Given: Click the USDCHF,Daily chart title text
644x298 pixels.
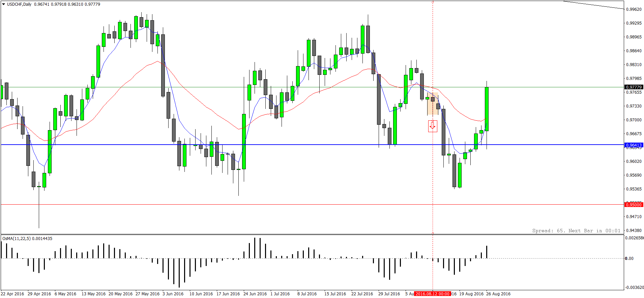Looking at the screenshot, I should (x=19, y=4).
